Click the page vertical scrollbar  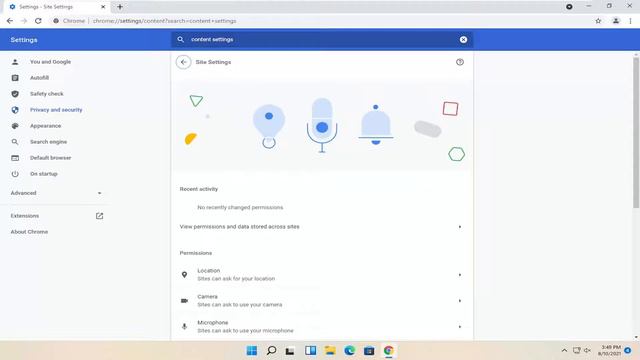[x=636, y=133]
